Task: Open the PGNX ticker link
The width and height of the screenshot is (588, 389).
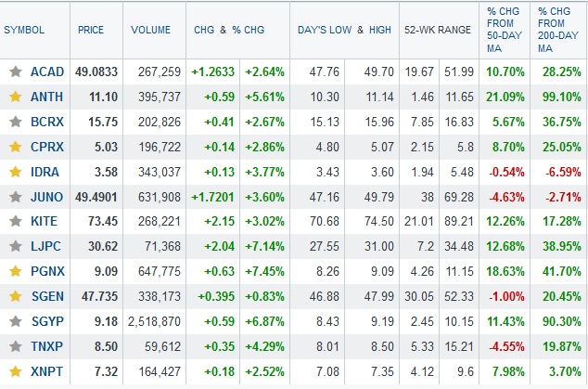Action: point(47,271)
